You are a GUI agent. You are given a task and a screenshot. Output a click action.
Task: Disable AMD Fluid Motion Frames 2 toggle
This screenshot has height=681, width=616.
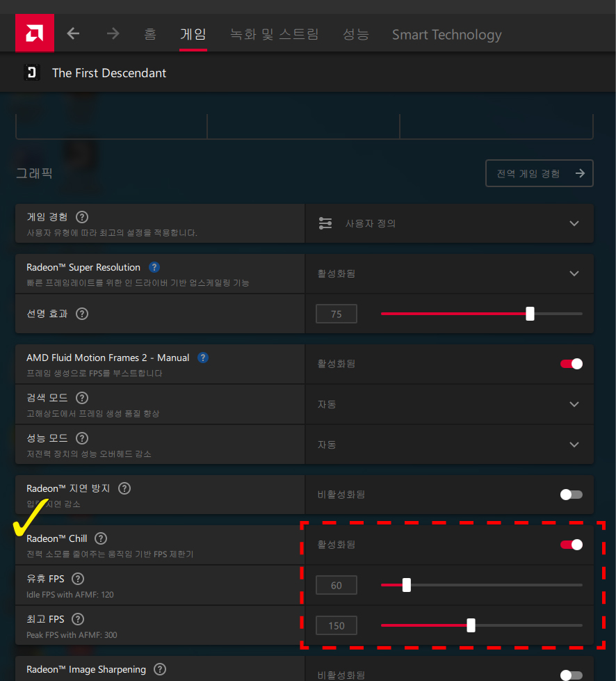tap(572, 364)
